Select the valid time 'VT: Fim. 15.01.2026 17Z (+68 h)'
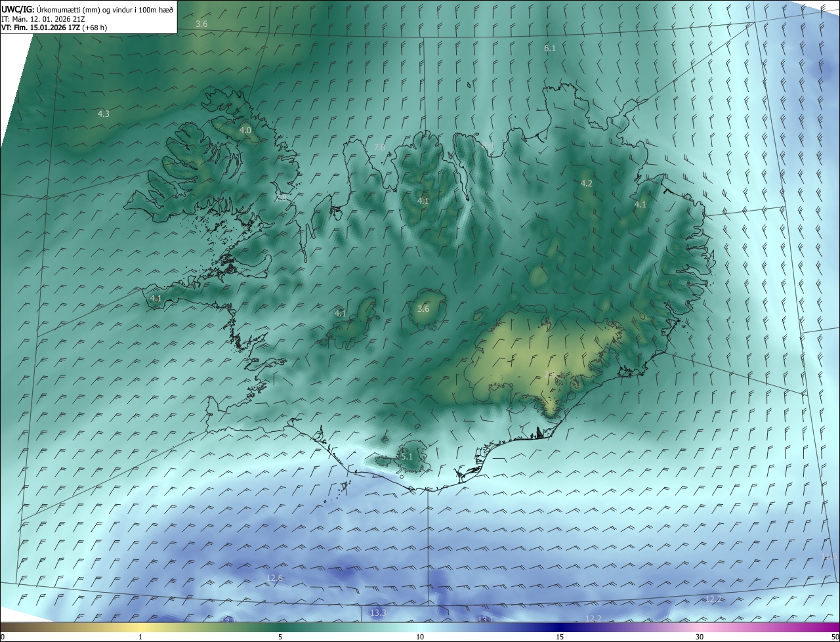This screenshot has height=642, width=840. point(54,28)
